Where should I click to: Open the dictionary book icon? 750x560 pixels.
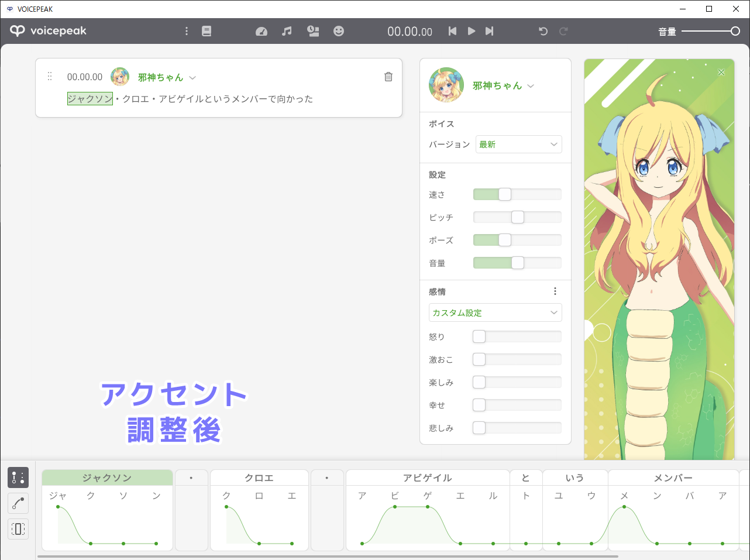point(207,31)
